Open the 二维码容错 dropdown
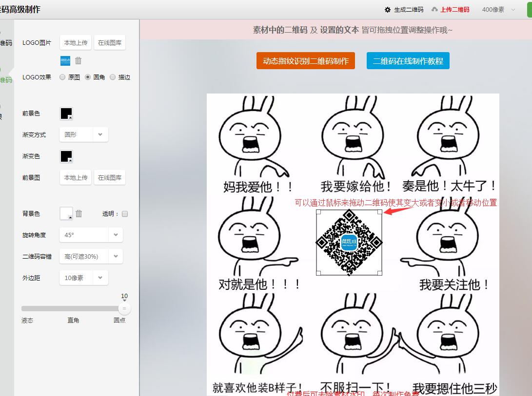 (91, 256)
